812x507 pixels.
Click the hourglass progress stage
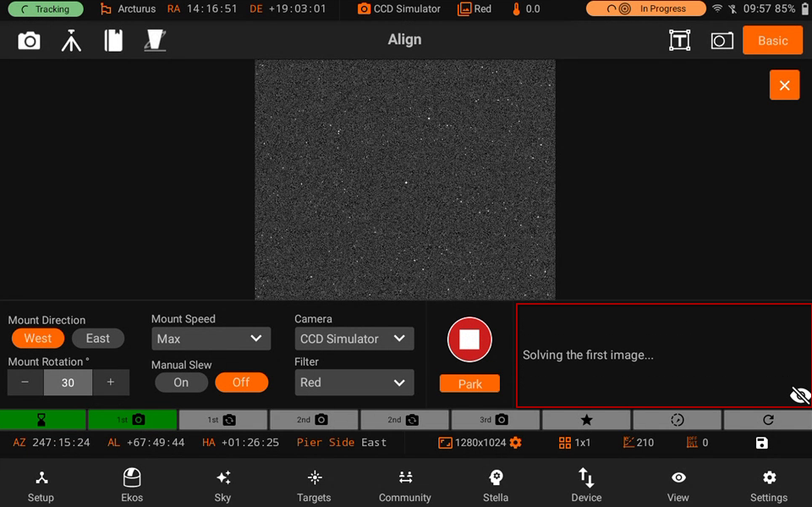42,419
